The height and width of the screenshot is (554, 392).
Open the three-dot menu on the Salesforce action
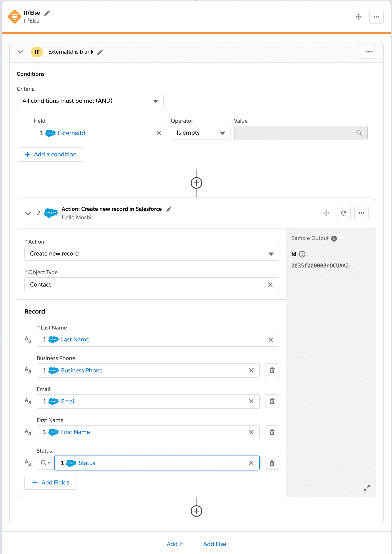point(361,213)
